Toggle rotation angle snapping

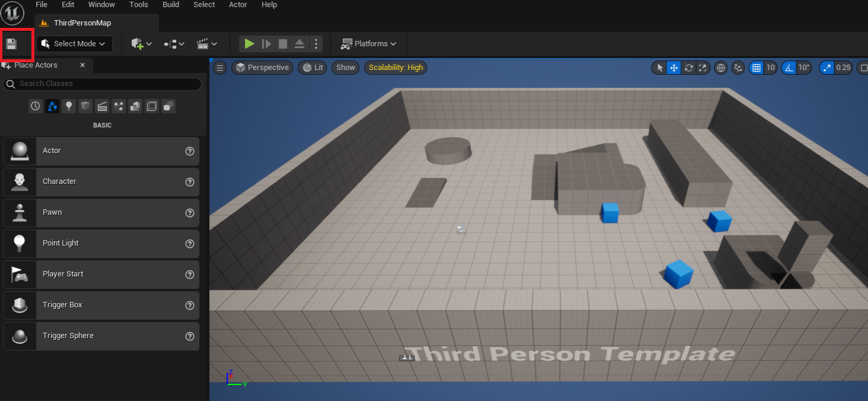click(789, 68)
